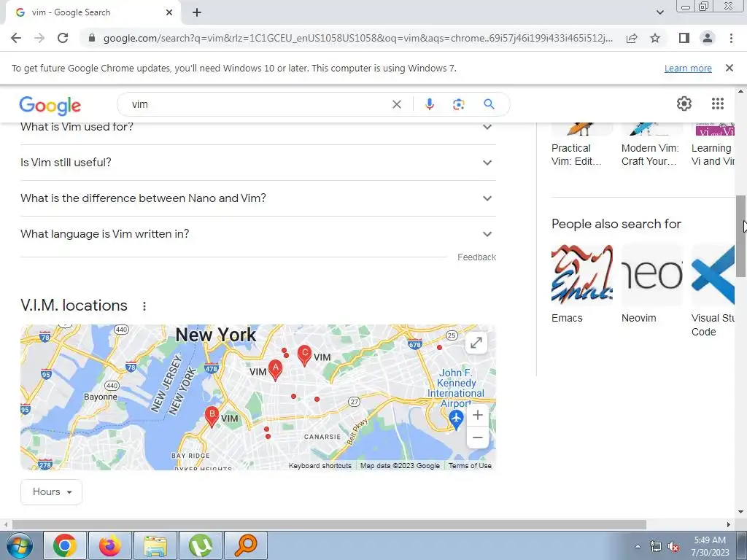
Task: Launch Firefox from taskbar
Action: point(110,545)
